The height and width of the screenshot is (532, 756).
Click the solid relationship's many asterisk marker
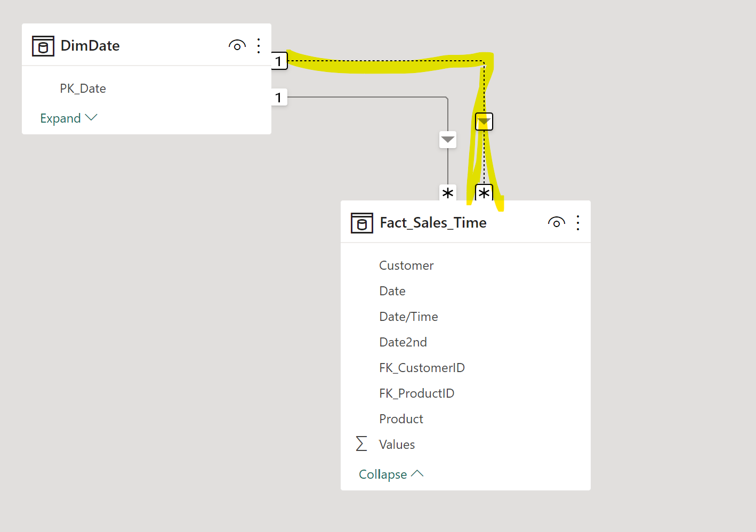point(448,192)
